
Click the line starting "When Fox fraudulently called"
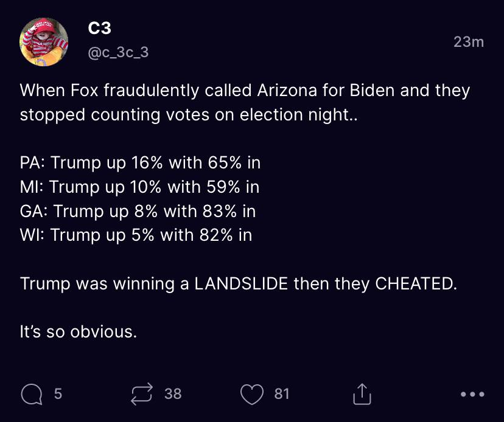pyautogui.click(x=245, y=91)
